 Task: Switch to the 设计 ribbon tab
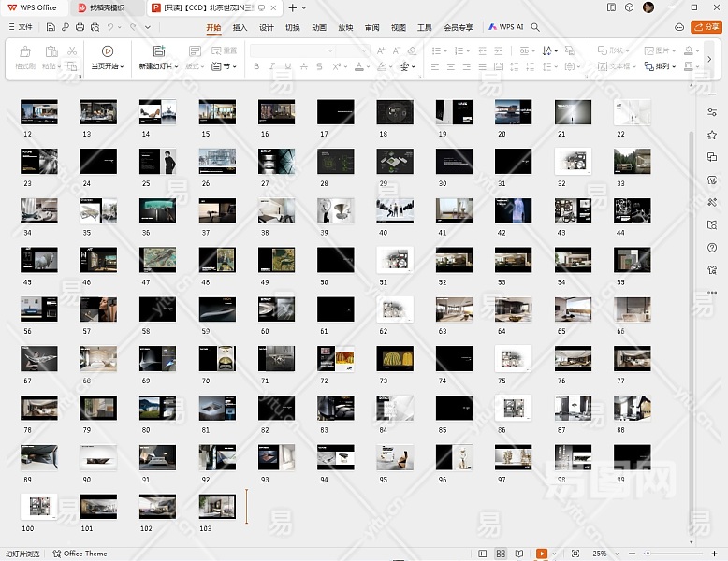point(267,27)
